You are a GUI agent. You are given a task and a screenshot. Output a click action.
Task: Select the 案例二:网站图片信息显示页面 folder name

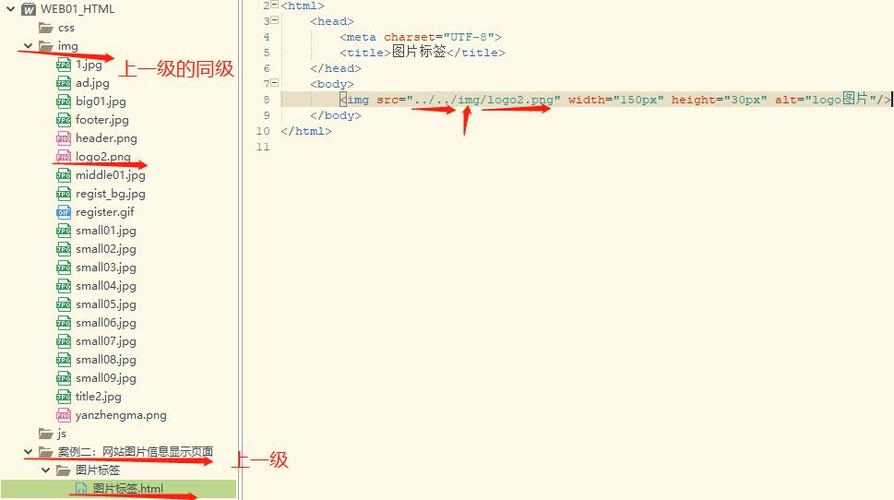pyautogui.click(x=135, y=452)
